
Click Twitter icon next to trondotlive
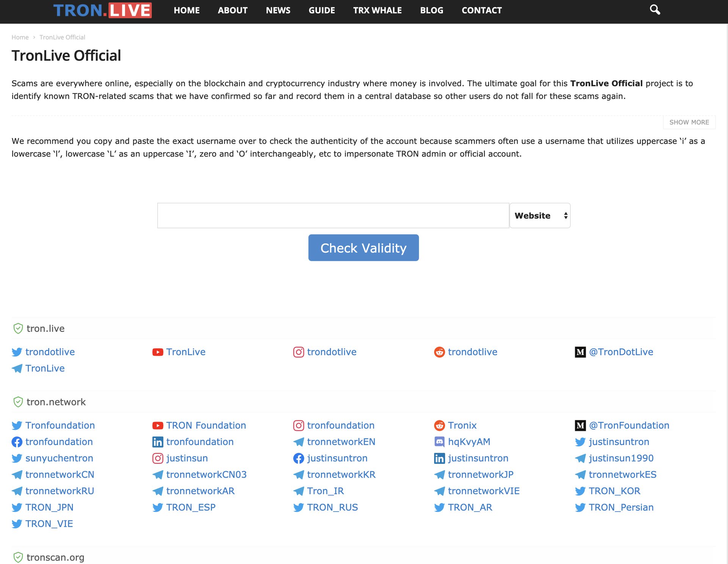coord(17,352)
